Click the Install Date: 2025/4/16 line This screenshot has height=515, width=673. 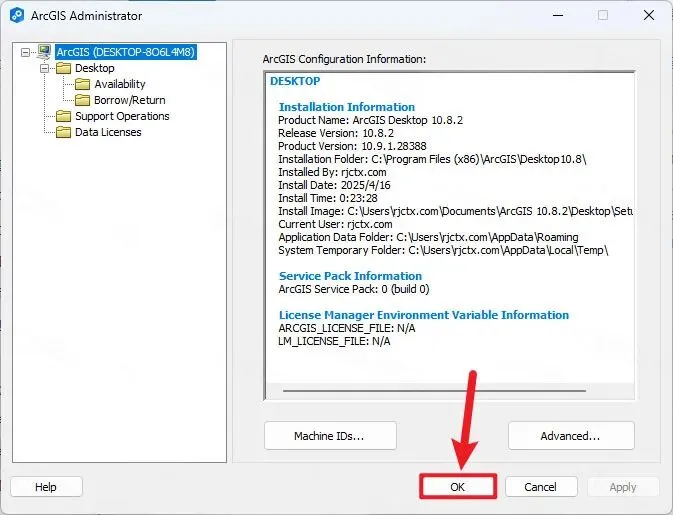(x=334, y=185)
